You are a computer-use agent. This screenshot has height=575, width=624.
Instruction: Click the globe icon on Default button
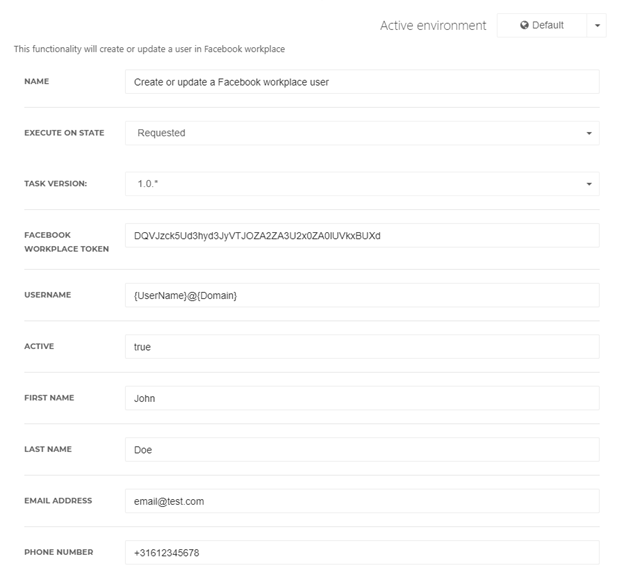(x=524, y=25)
